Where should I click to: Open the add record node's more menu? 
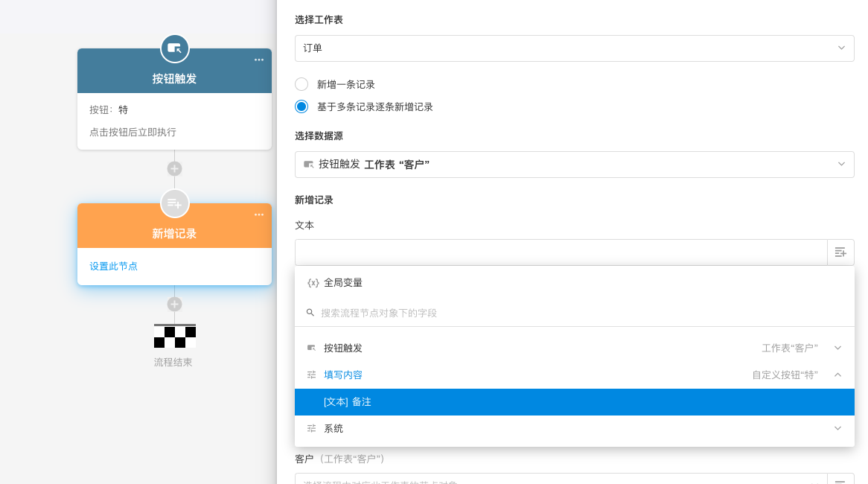[258, 215]
